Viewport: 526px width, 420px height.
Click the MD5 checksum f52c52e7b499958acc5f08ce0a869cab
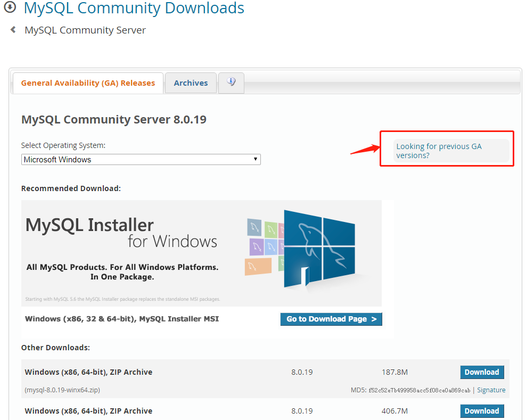pos(420,390)
